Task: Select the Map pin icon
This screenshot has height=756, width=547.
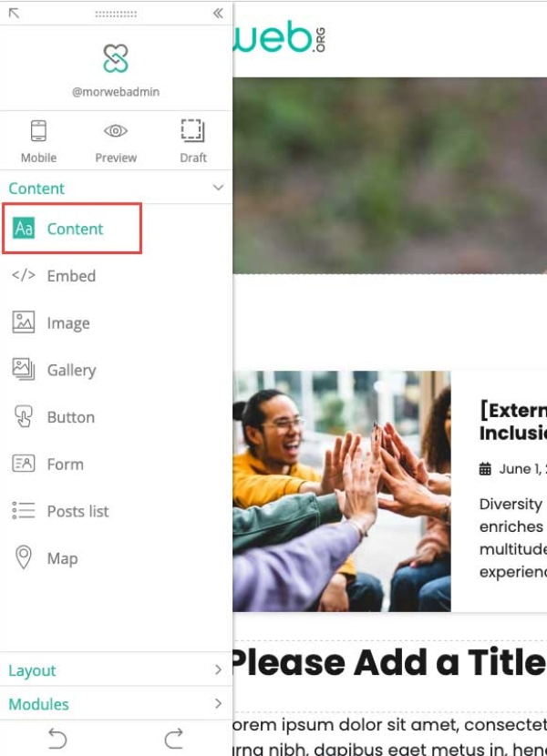Action: point(24,557)
